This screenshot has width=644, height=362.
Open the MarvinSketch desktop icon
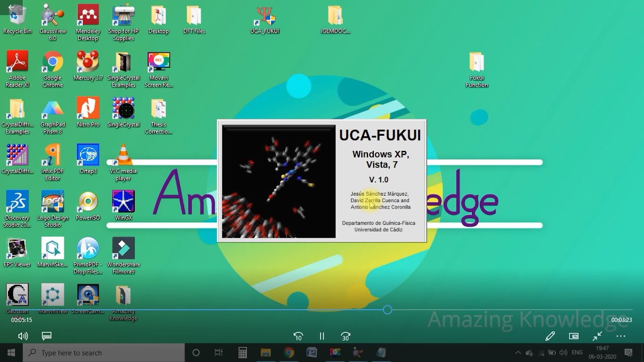[52, 252]
